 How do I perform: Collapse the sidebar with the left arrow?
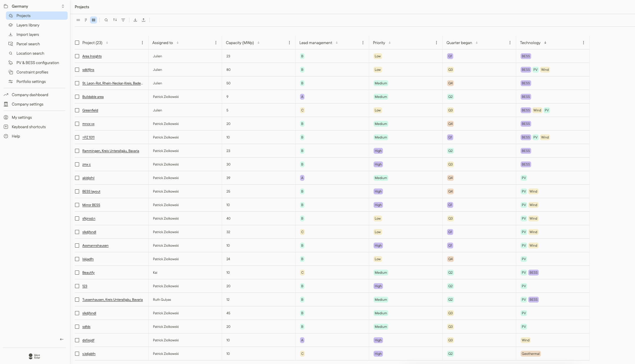pos(62,339)
